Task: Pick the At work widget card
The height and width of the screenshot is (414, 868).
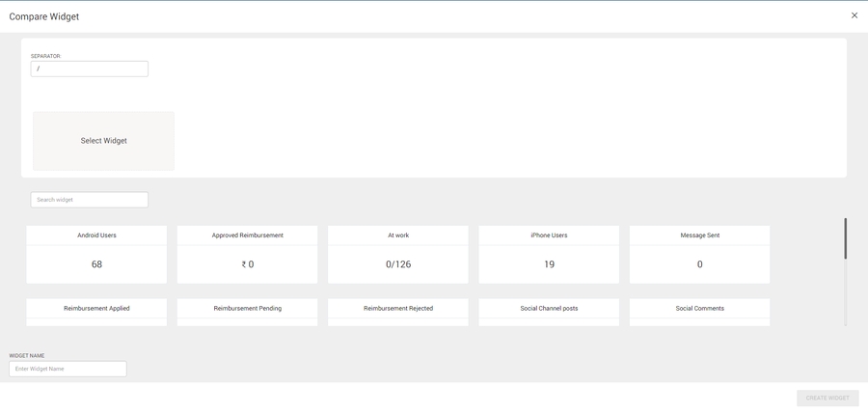Action: tap(397, 255)
